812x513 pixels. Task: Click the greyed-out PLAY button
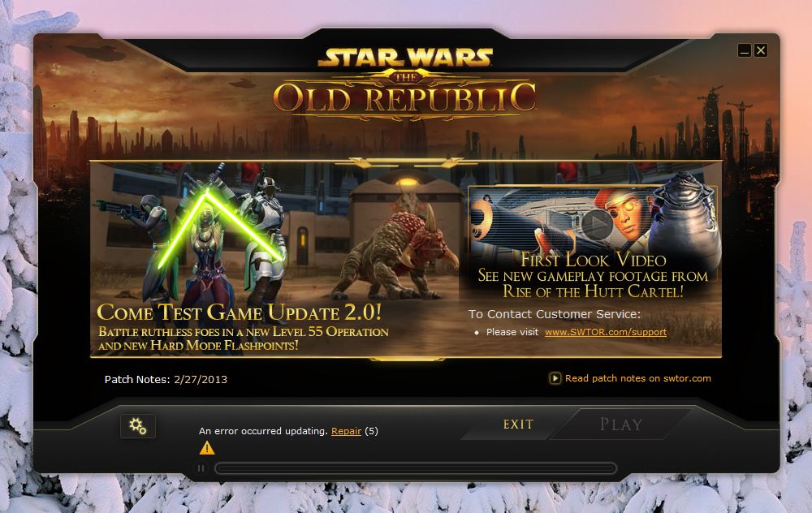[x=621, y=425]
